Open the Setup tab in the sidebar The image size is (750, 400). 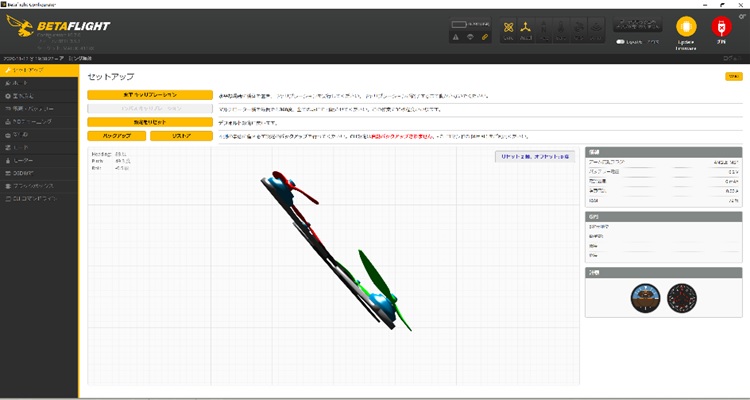click(x=39, y=70)
